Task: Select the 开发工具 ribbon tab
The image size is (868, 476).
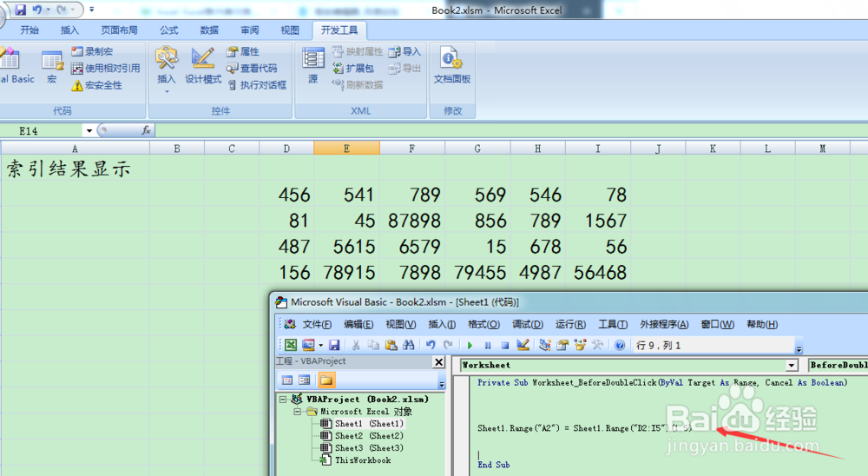Action: [339, 30]
